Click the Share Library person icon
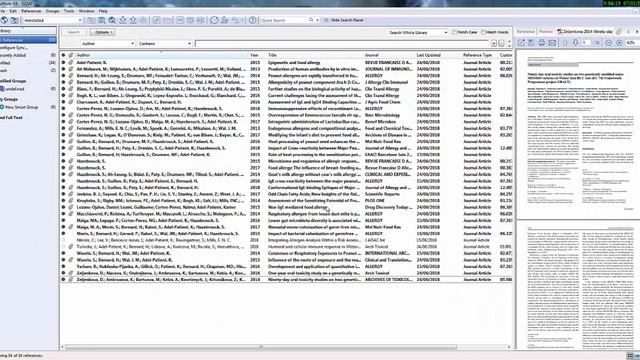The image size is (640, 360). click(224, 20)
